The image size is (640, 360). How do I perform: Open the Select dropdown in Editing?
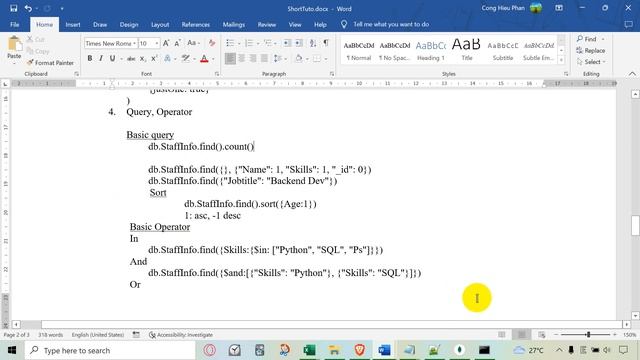click(x=591, y=62)
